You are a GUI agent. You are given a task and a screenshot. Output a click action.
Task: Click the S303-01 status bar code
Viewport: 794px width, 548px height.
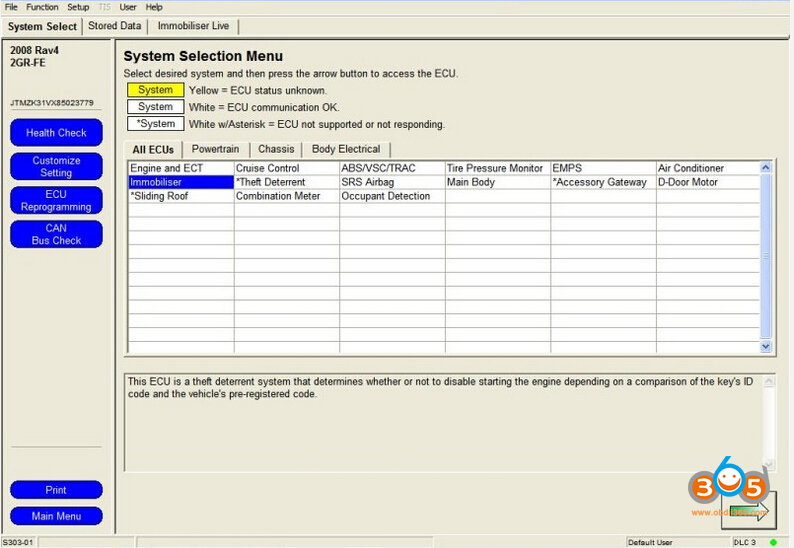coord(18,542)
